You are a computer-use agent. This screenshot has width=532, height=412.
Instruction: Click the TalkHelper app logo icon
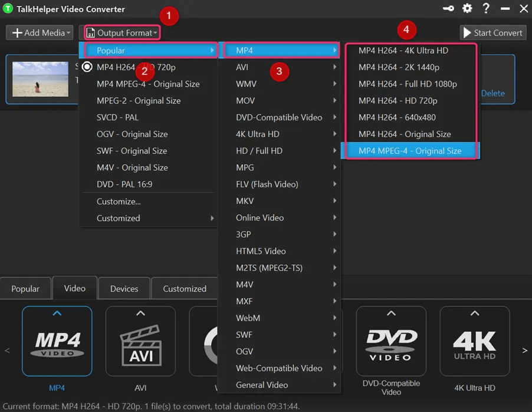[8, 8]
